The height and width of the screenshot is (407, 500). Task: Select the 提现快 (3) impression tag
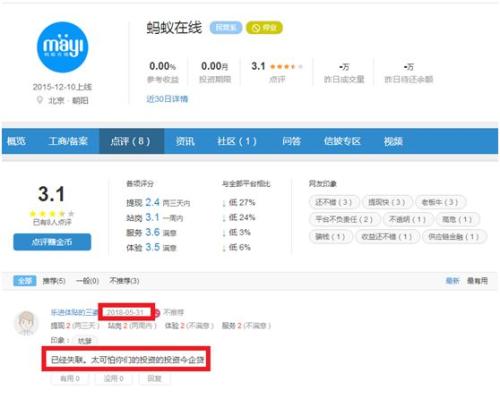click(x=387, y=202)
